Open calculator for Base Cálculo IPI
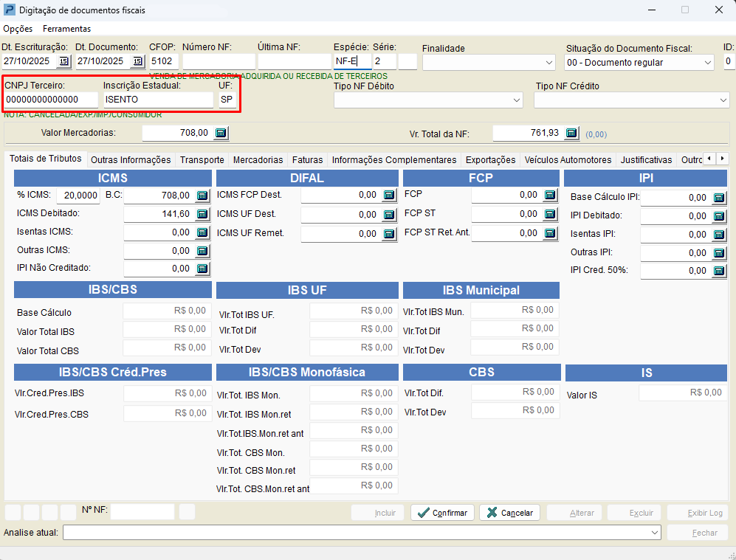Screen dimensions: 736x560 720,198
